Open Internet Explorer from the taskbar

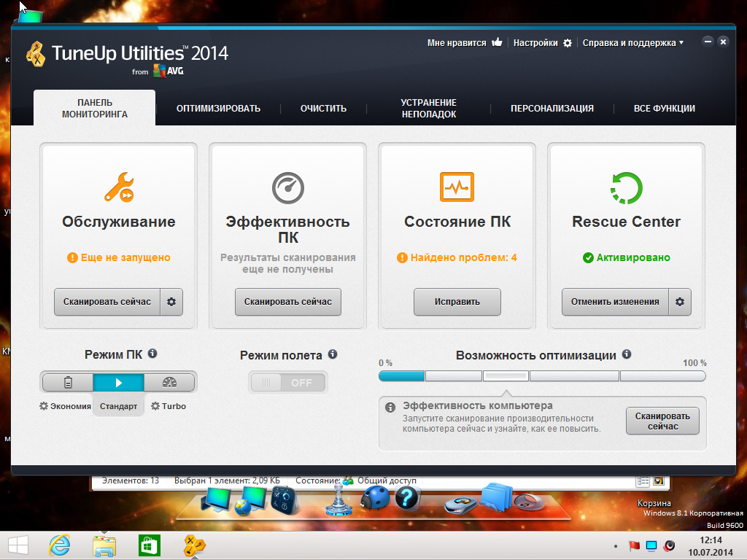(x=60, y=545)
